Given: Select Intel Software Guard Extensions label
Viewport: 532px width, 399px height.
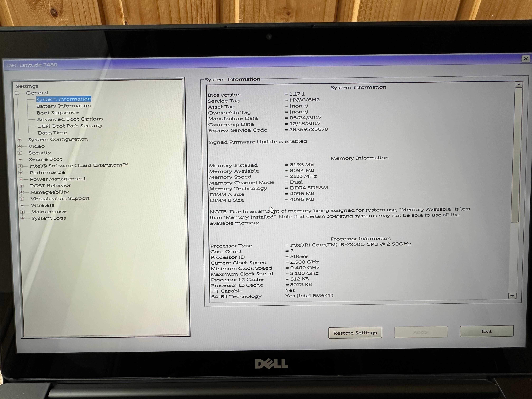Looking at the screenshot, I should pos(79,165).
